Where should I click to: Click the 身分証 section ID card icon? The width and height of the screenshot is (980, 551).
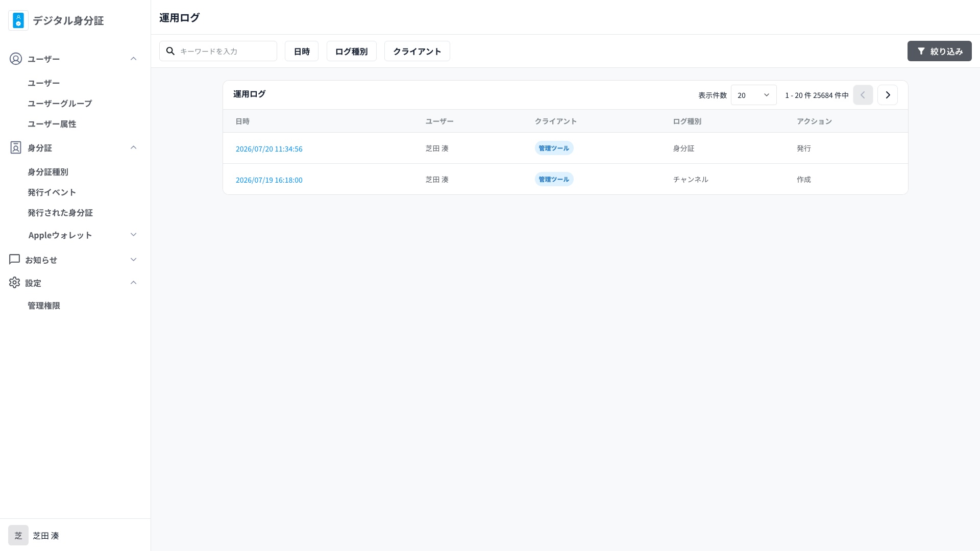tap(16, 147)
